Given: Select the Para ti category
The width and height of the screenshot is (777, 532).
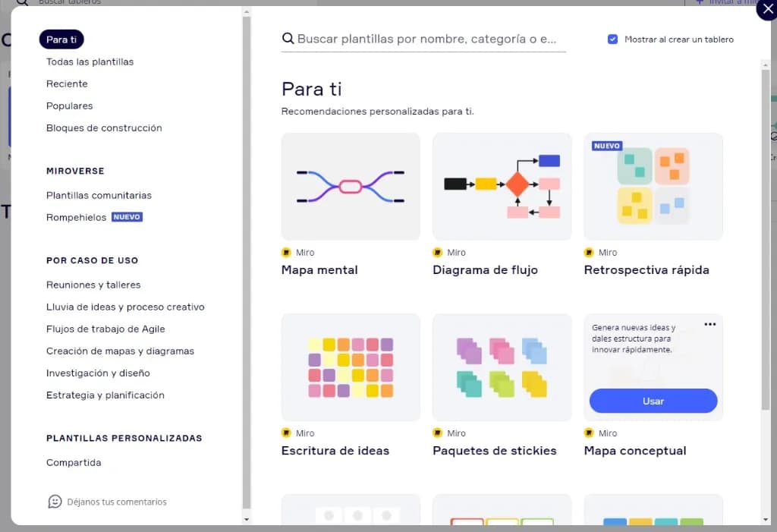Looking at the screenshot, I should tap(61, 39).
